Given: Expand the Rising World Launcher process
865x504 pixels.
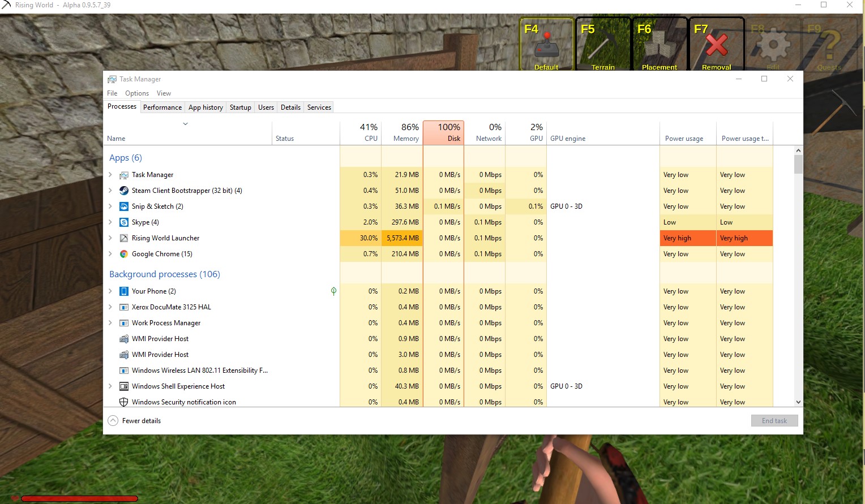Looking at the screenshot, I should click(110, 238).
